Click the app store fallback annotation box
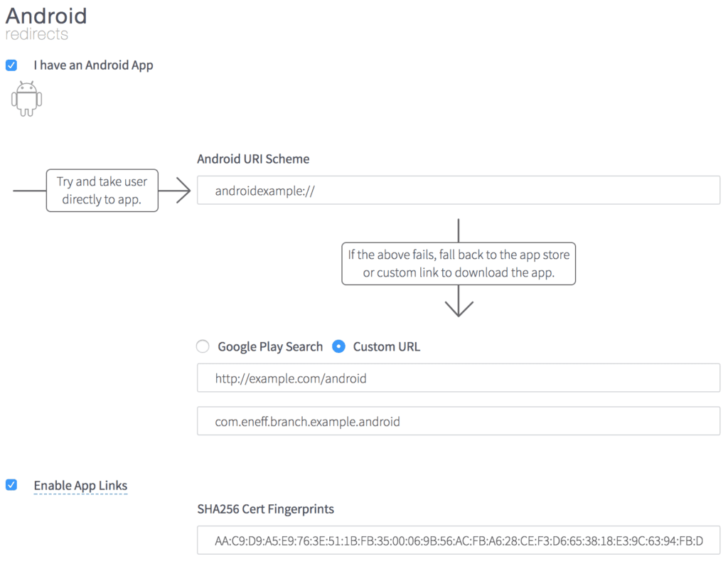Viewport: 728px width, 564px height. point(459,263)
